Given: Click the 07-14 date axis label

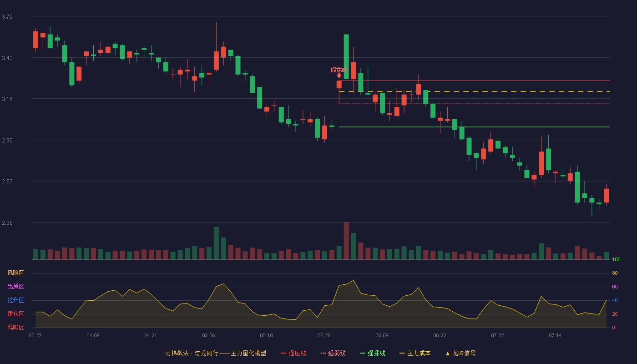Looking at the screenshot, I should tap(555, 335).
